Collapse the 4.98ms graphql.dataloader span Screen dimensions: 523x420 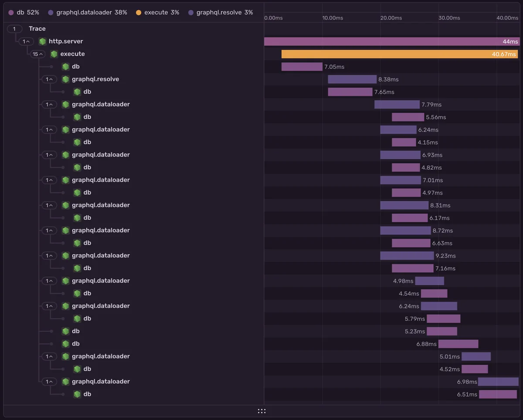(49, 281)
